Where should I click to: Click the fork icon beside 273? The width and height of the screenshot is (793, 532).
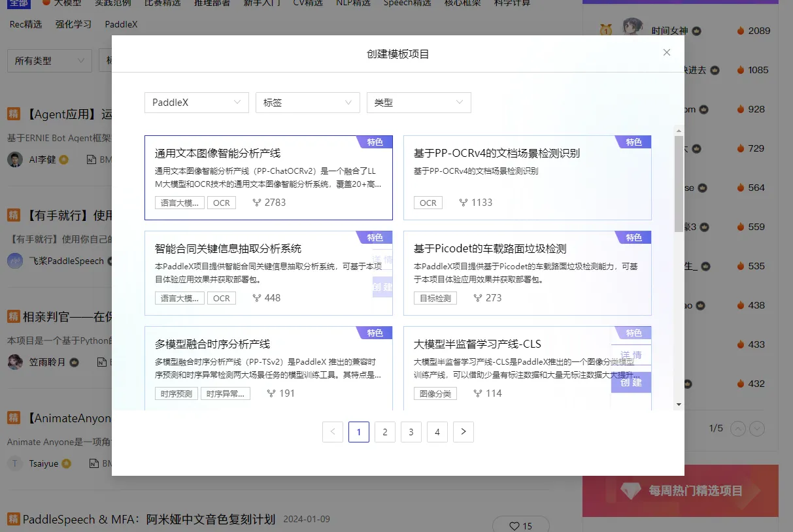click(478, 298)
